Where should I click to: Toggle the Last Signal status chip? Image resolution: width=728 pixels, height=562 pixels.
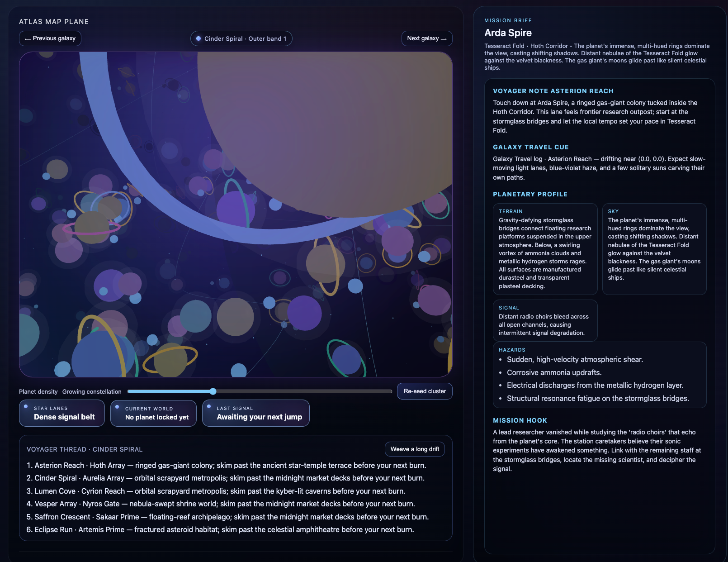(255, 413)
